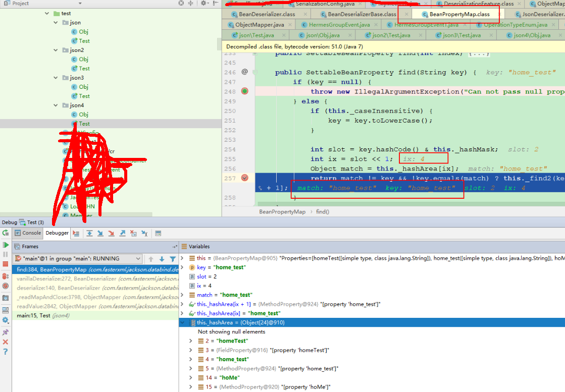
Task: Collapse the json2 package
Action: point(56,50)
